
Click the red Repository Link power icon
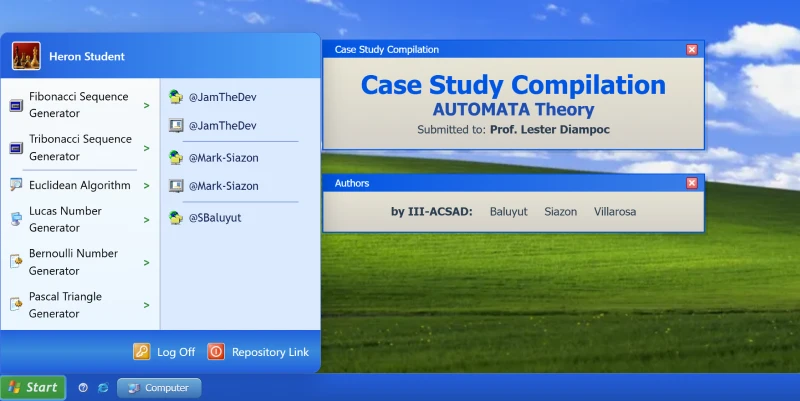coord(216,352)
